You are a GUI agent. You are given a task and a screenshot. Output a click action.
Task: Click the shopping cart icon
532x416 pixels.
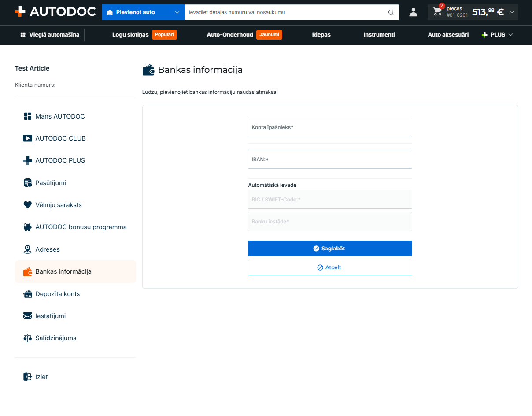point(437,12)
